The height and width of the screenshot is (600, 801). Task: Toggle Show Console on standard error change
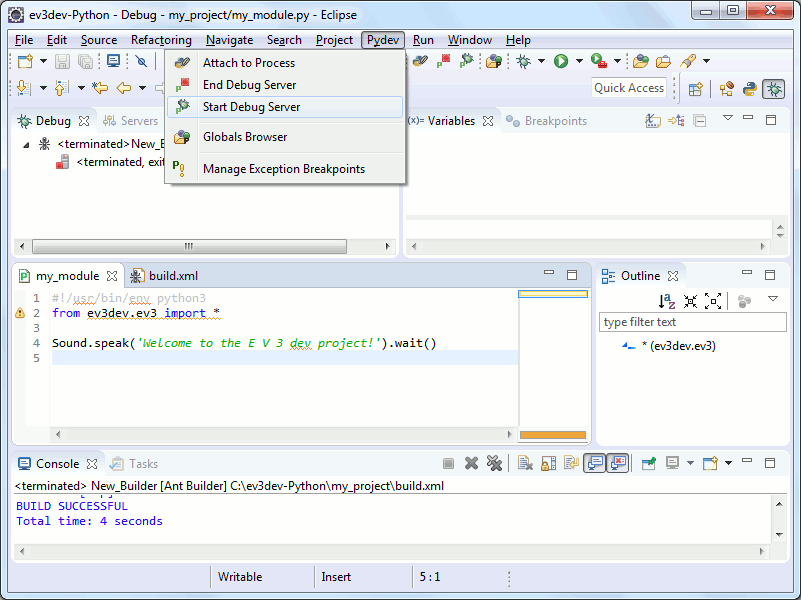[618, 464]
